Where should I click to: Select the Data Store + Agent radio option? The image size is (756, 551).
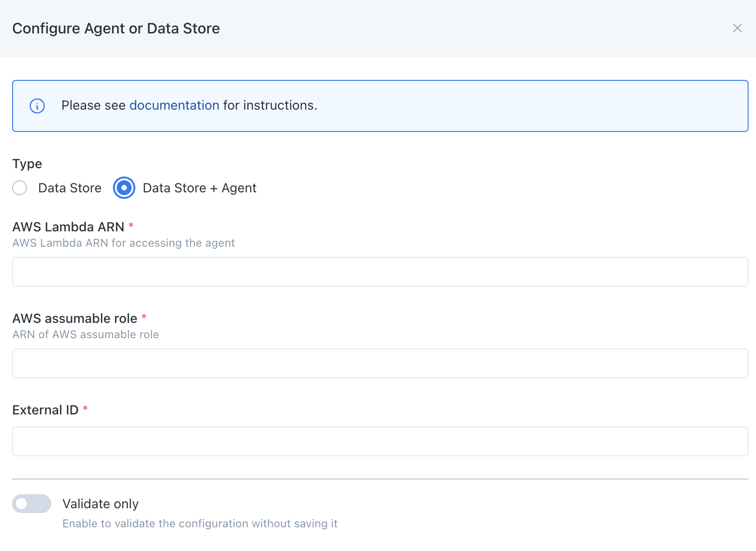point(124,188)
